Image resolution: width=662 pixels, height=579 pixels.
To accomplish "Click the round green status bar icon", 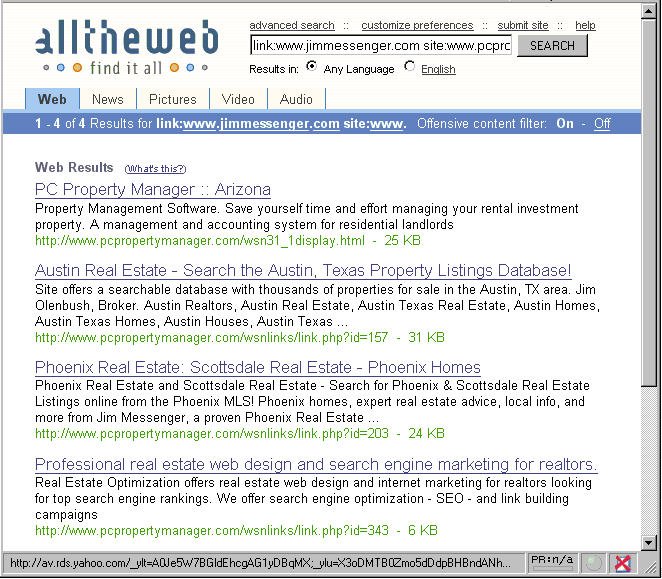I will pyautogui.click(x=594, y=563).
